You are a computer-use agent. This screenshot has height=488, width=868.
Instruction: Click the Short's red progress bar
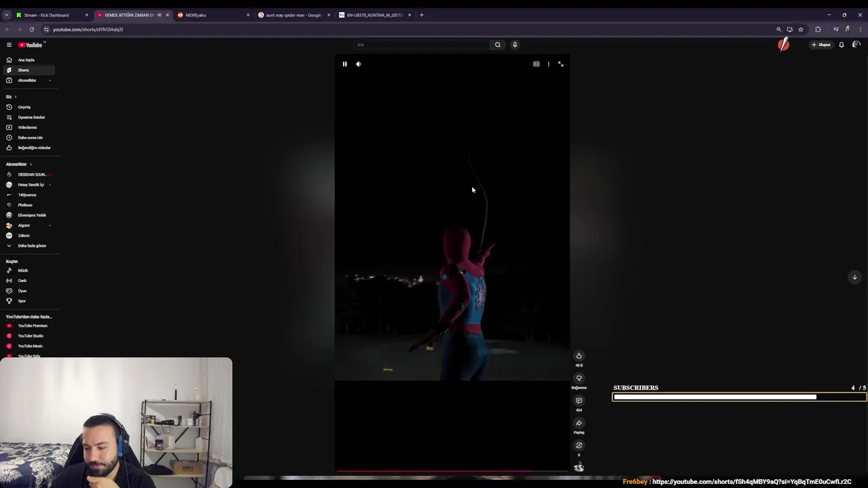point(452,471)
